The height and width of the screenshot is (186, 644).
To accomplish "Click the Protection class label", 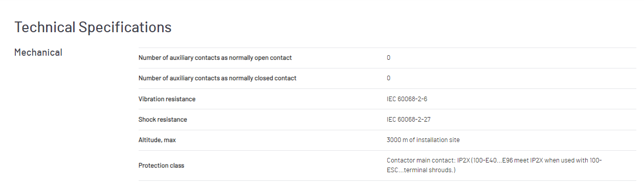I will click(161, 166).
